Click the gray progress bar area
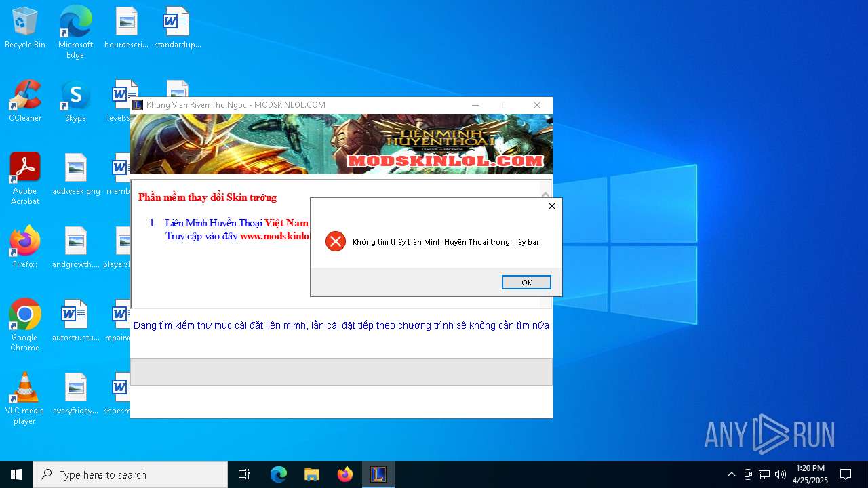Viewport: 868px width, 488px height. (341, 371)
